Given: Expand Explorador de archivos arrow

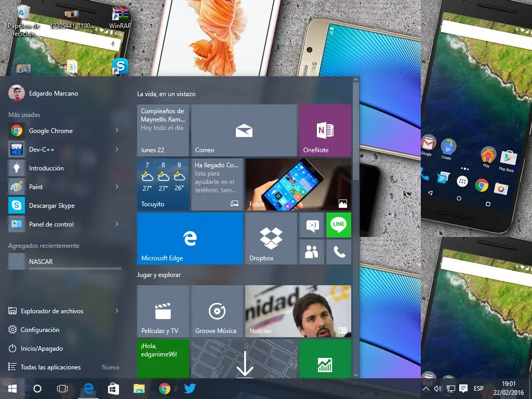Looking at the screenshot, I should (117, 311).
